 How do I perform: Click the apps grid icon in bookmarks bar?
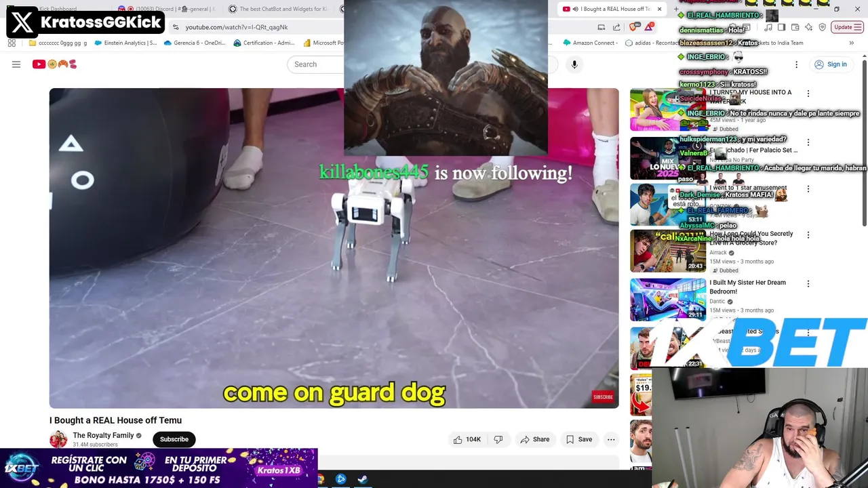(x=12, y=43)
